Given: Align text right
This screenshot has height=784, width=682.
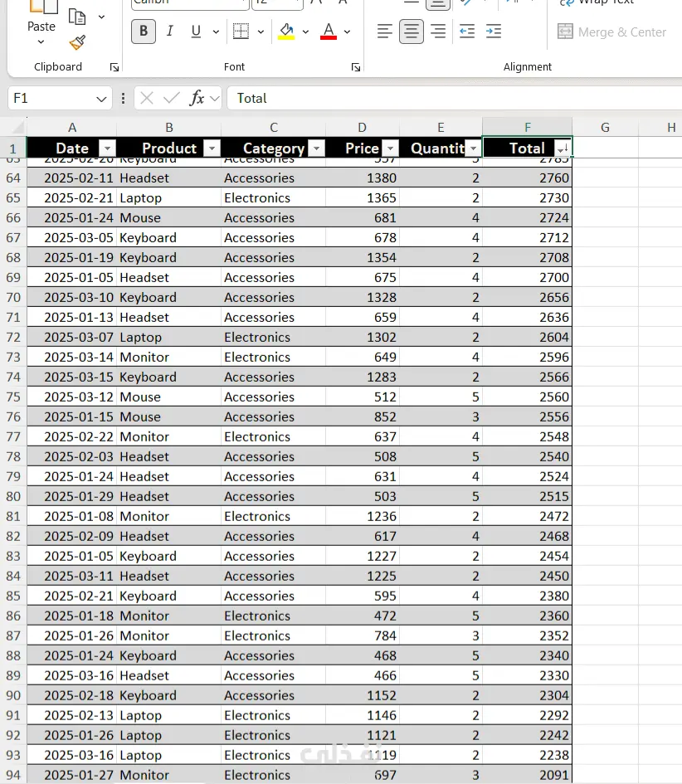Looking at the screenshot, I should pos(438,32).
